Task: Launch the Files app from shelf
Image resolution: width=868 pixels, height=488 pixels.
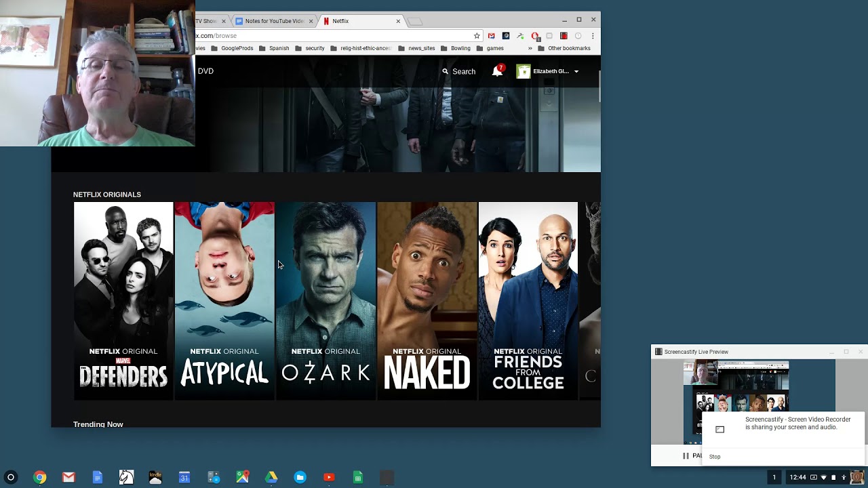Action: [x=300, y=477]
